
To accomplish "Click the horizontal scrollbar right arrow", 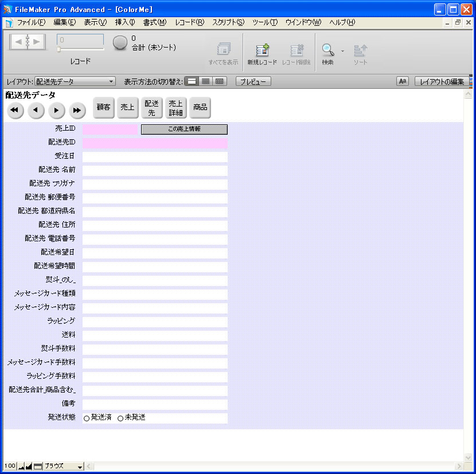I will [x=459, y=466].
